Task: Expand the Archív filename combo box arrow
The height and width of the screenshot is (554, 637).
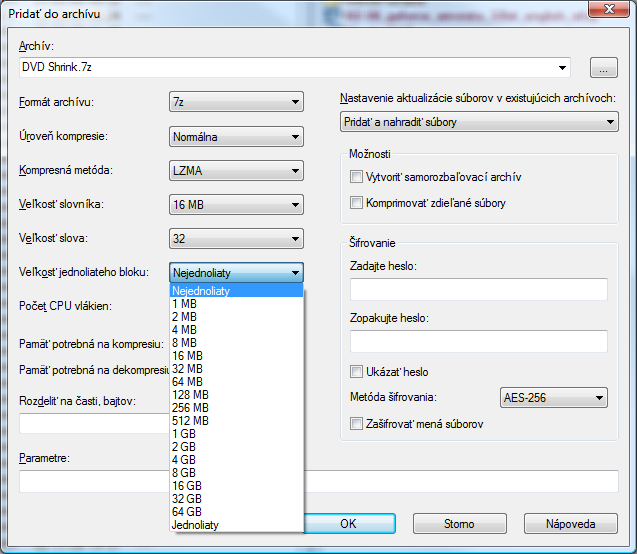Action: (562, 67)
